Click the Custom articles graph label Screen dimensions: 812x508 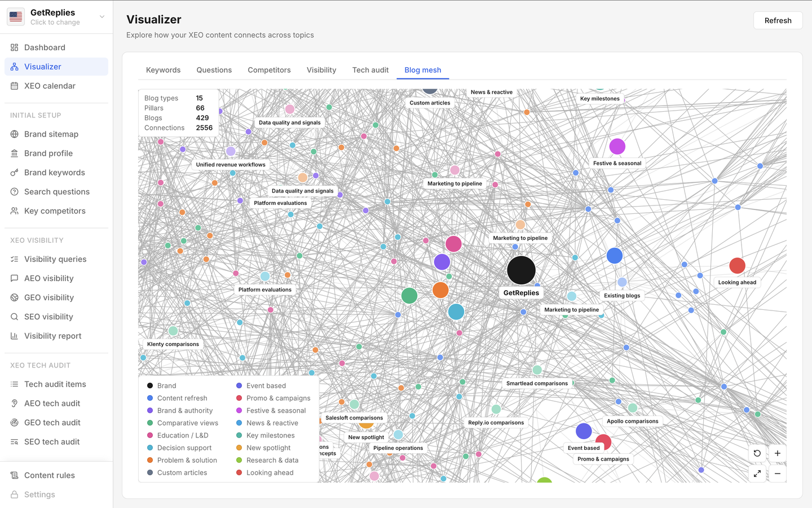(430, 103)
